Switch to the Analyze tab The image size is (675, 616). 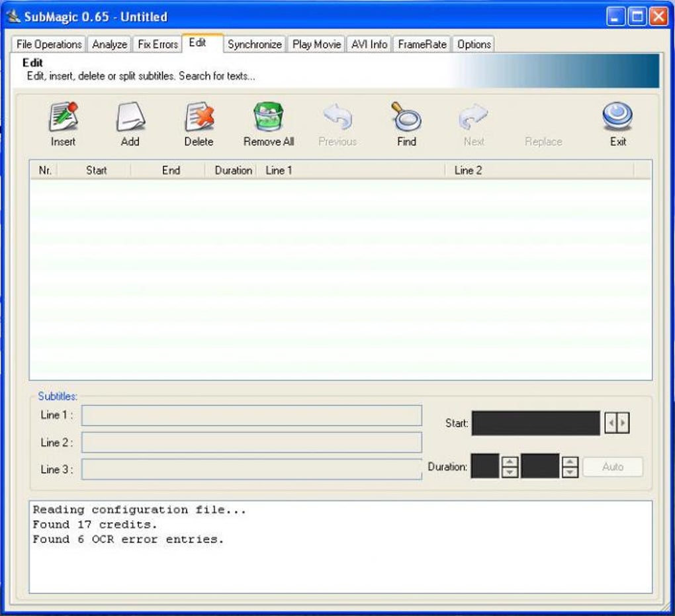[x=109, y=44]
